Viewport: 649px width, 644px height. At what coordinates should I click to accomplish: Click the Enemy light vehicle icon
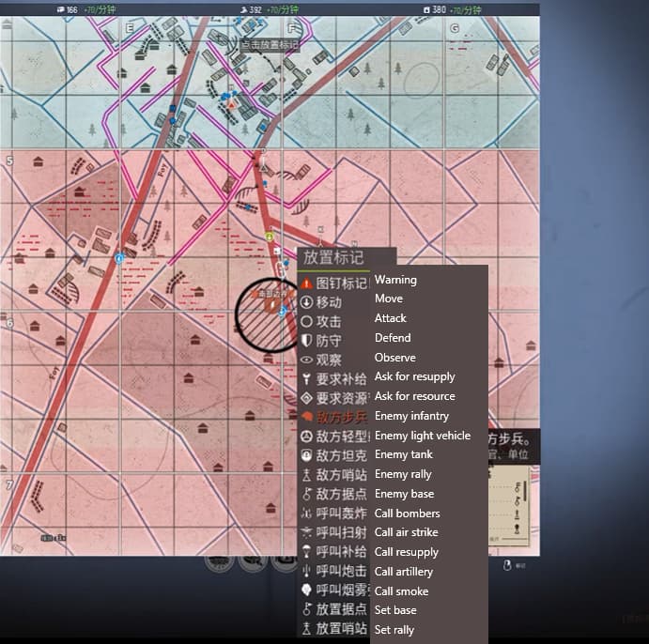pyautogui.click(x=306, y=437)
